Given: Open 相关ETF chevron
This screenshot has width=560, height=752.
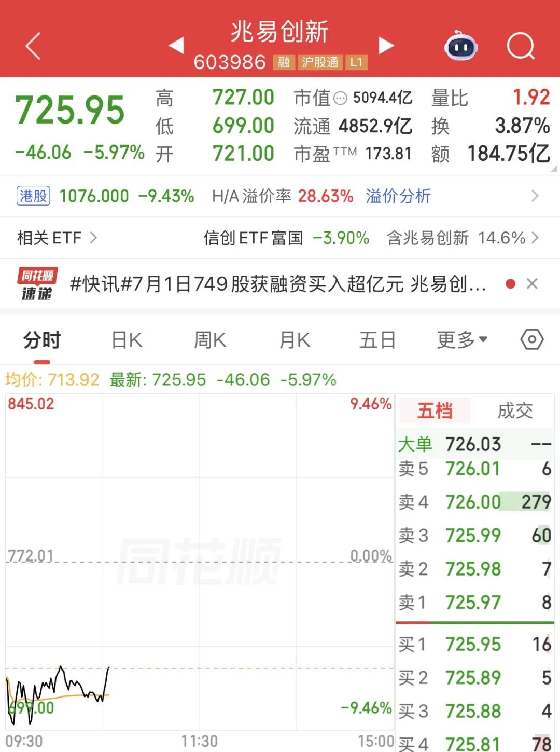Looking at the screenshot, I should coord(93,238).
